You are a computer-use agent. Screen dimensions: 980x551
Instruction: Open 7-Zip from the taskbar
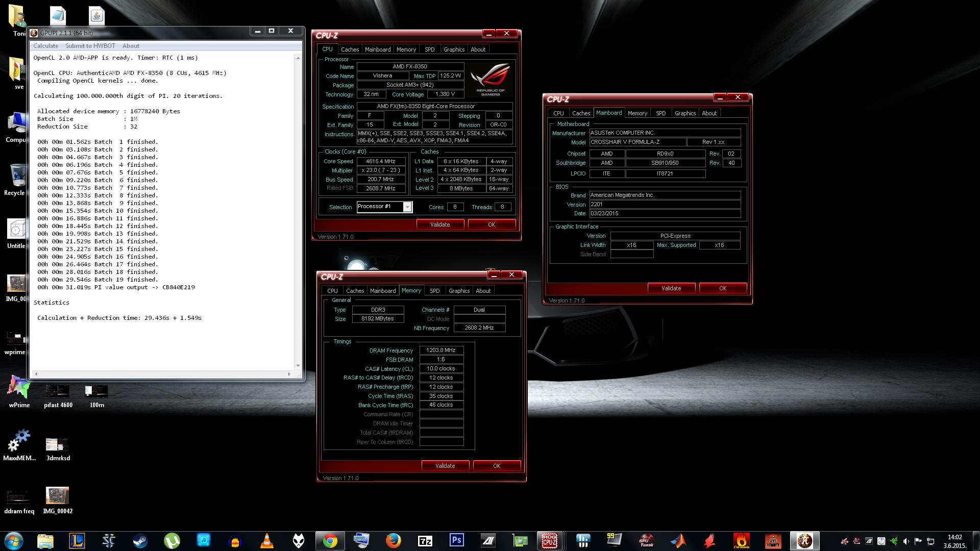[425, 540]
